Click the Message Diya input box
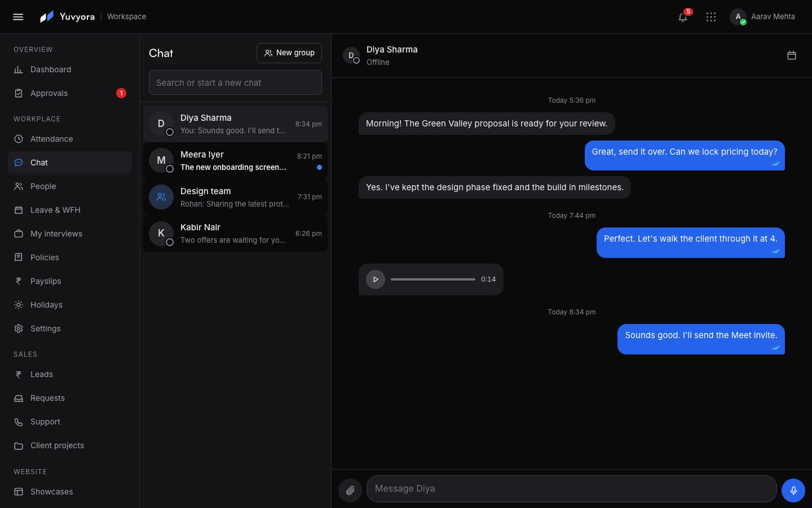812x508 pixels. pyautogui.click(x=572, y=489)
